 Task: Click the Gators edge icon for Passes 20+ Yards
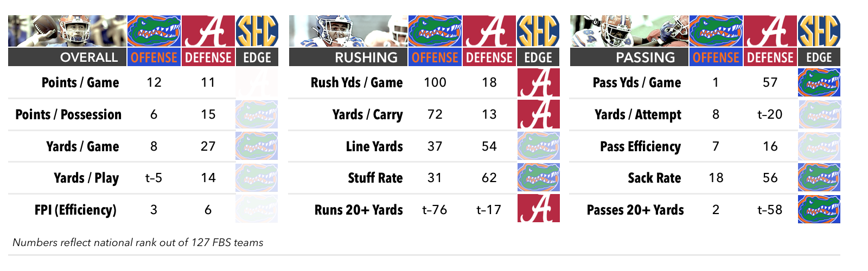[819, 209]
